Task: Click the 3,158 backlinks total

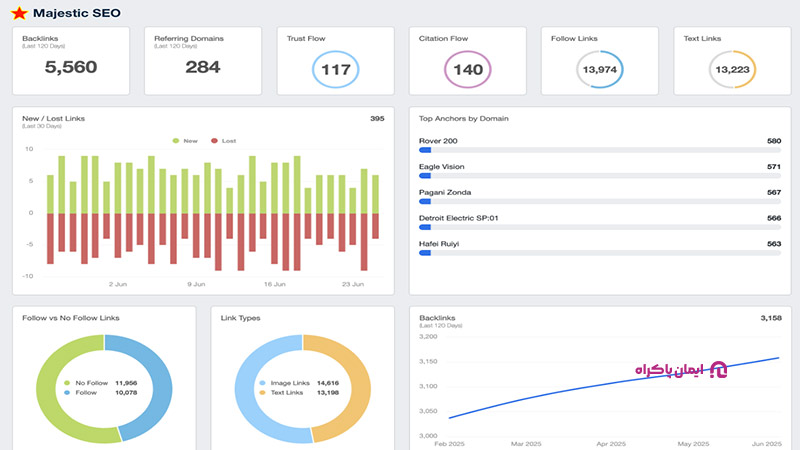Action: pos(771,318)
